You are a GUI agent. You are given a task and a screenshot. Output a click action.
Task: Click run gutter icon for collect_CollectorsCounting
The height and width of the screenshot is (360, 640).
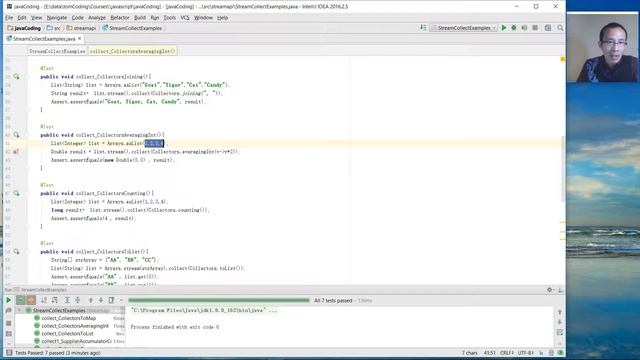pyautogui.click(x=16, y=193)
